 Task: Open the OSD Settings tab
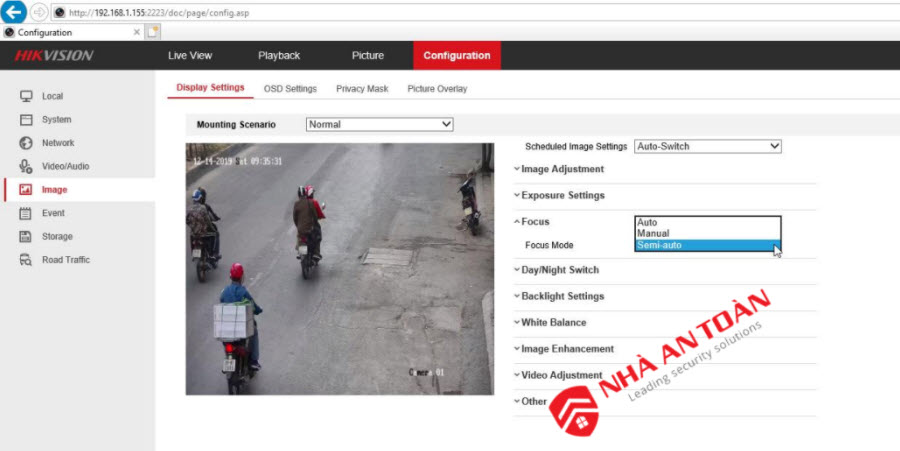tap(290, 89)
